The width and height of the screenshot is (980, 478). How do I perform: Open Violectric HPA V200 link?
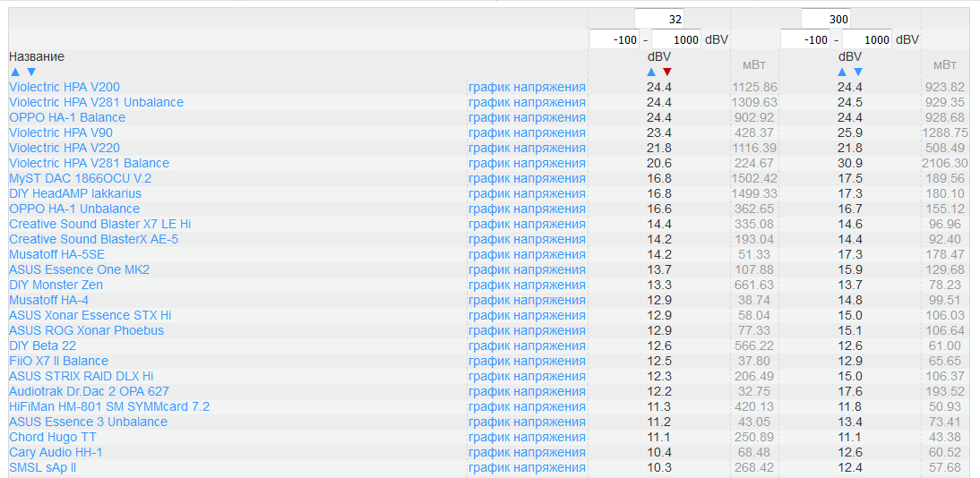[64, 87]
